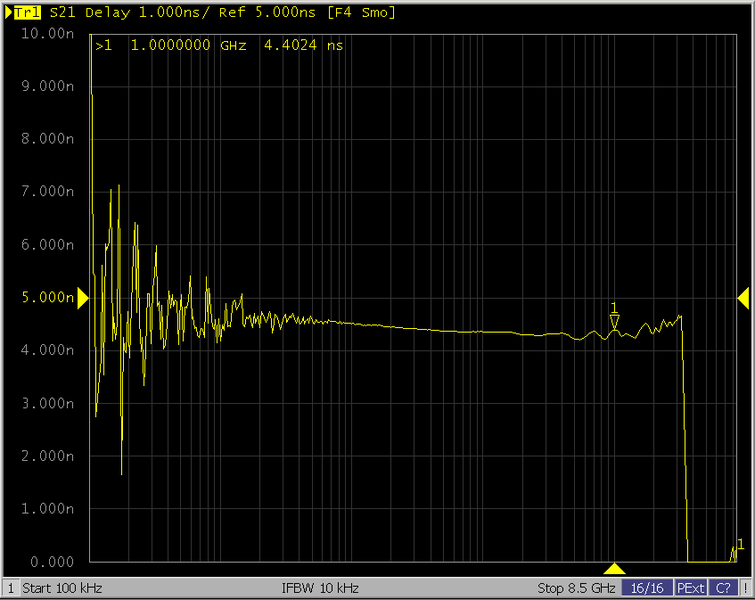
Task: Click the channel 1 indicator in status bar
Action: [x=10, y=588]
